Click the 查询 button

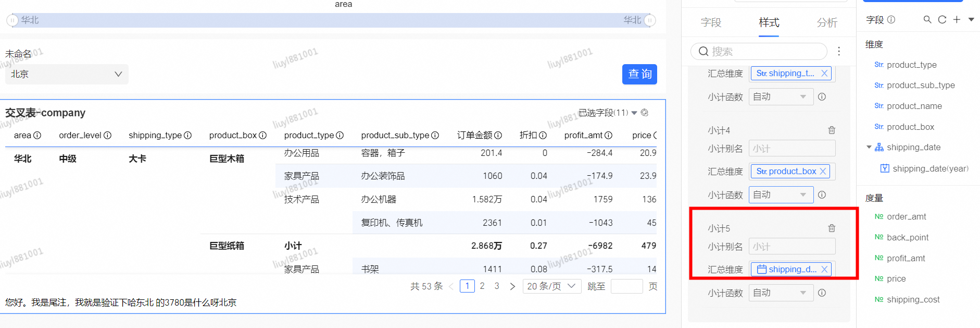[x=639, y=74]
